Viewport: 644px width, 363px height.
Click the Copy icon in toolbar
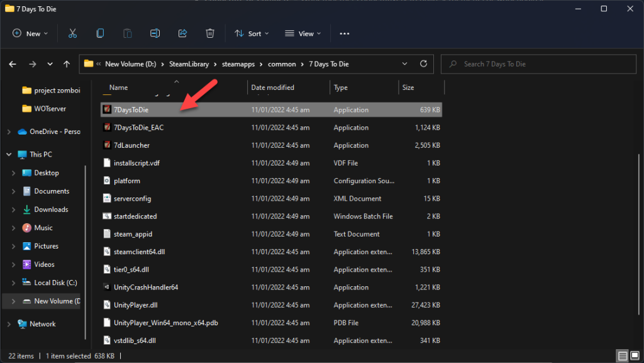[100, 34]
